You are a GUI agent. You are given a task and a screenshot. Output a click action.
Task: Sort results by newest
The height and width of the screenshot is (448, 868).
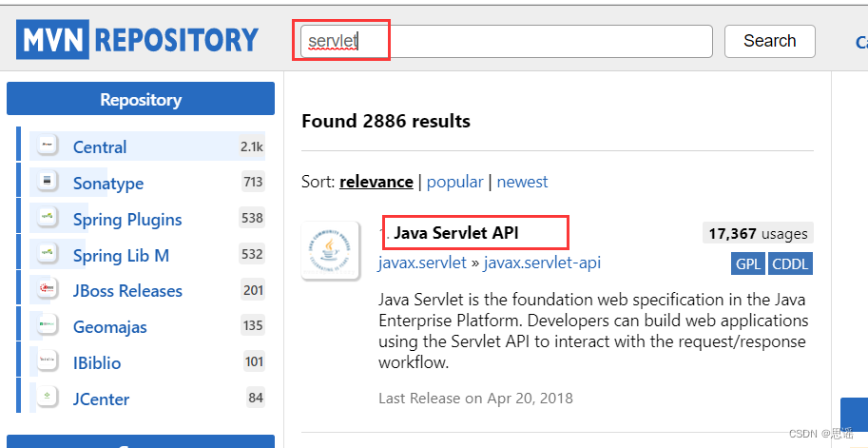coord(522,182)
